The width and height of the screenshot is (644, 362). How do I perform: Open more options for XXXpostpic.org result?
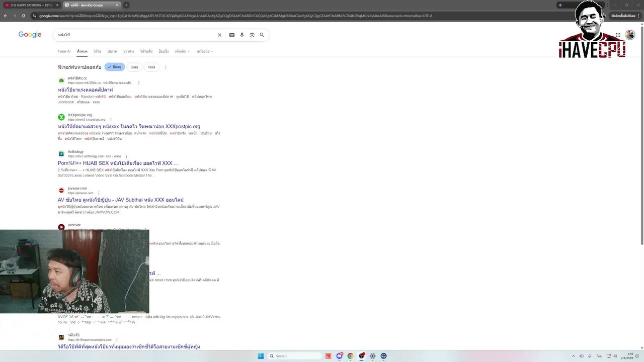[111, 120]
